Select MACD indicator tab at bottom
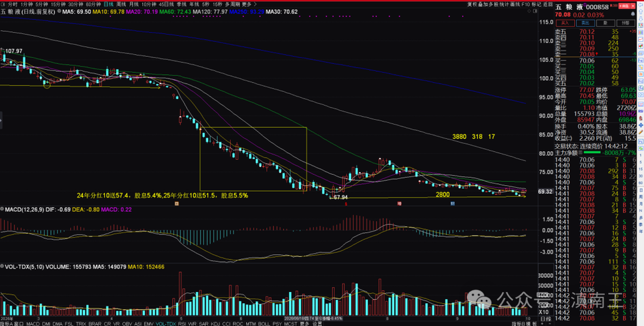 click(x=33, y=324)
